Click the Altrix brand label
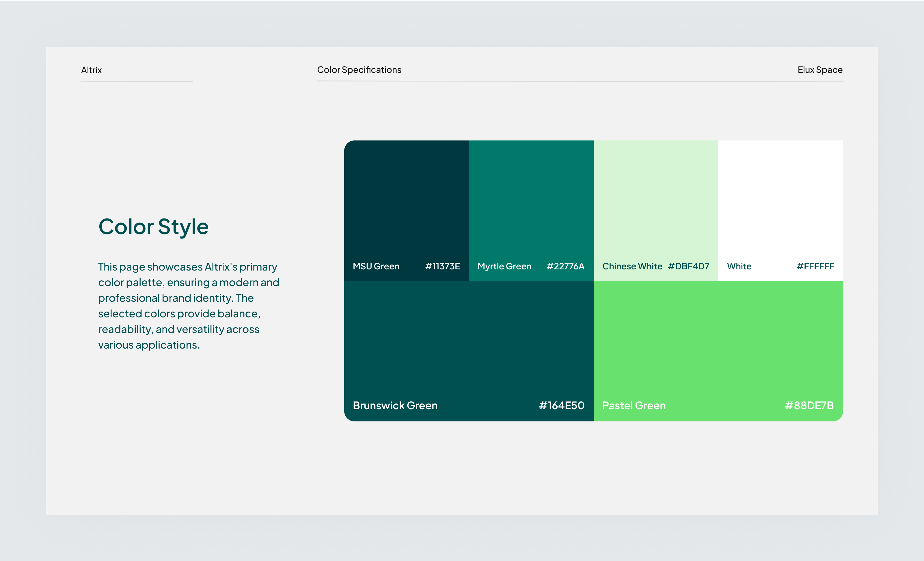The height and width of the screenshot is (561, 924). (91, 70)
